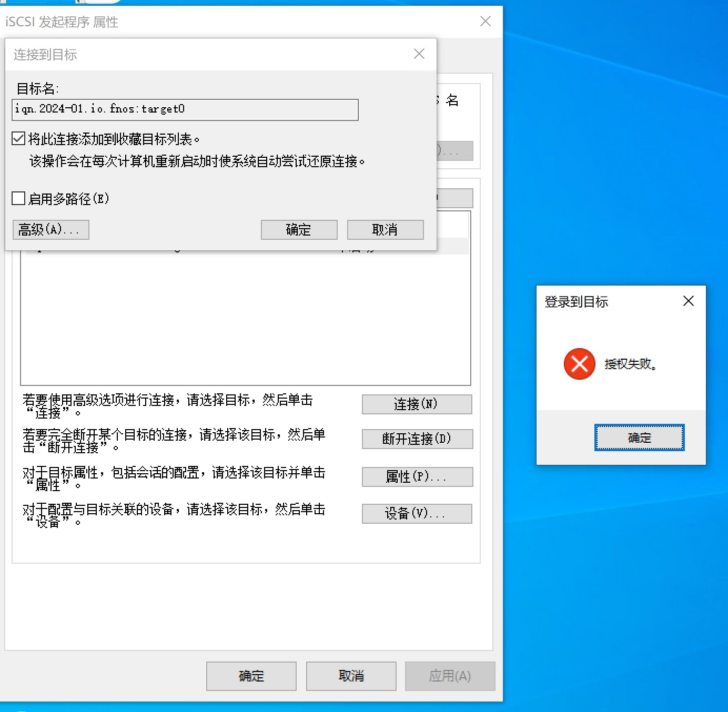Image resolution: width=728 pixels, height=712 pixels.
Task: Click the disabled 应用(A) button
Action: (450, 676)
